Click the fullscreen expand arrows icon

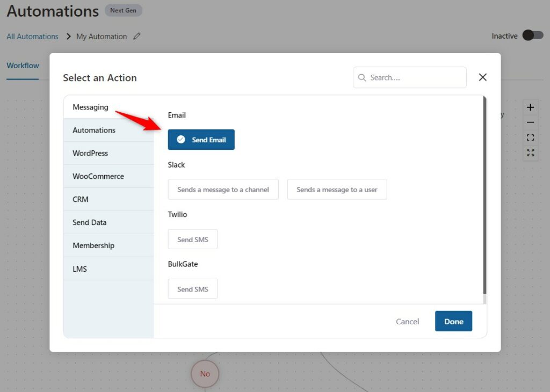(x=530, y=153)
